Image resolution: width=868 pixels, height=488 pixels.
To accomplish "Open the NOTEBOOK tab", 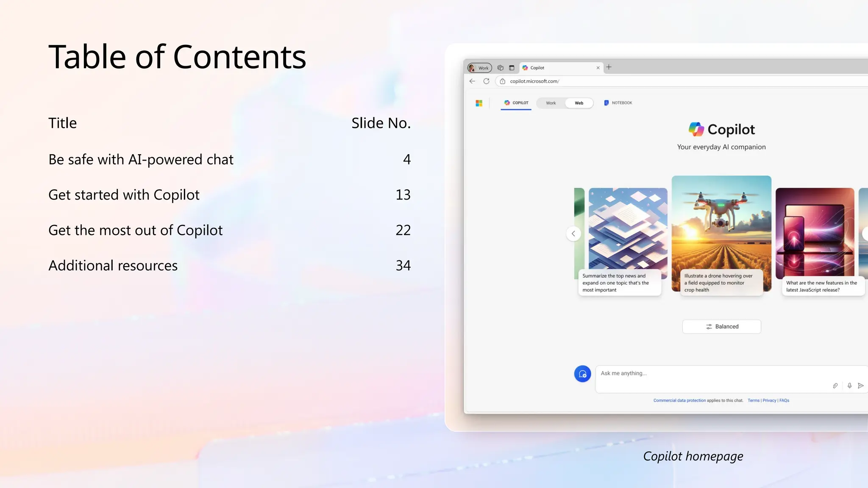I will tap(618, 103).
